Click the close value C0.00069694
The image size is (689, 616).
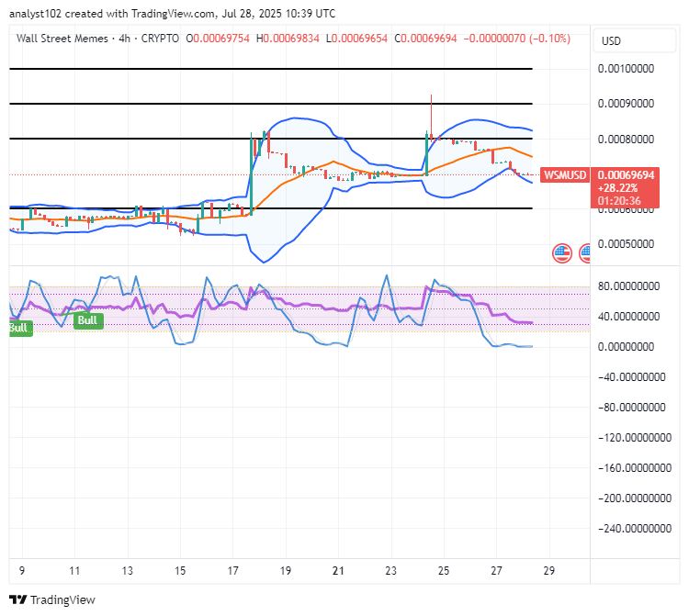(x=425, y=39)
